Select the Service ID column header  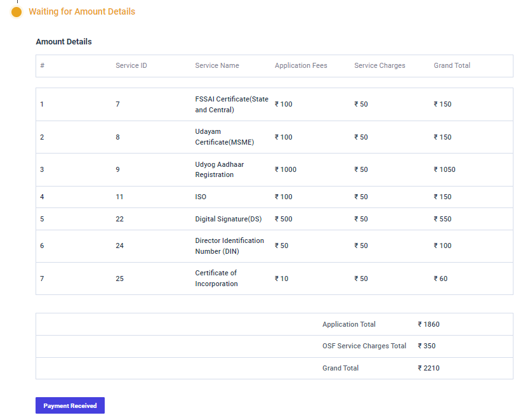click(131, 65)
